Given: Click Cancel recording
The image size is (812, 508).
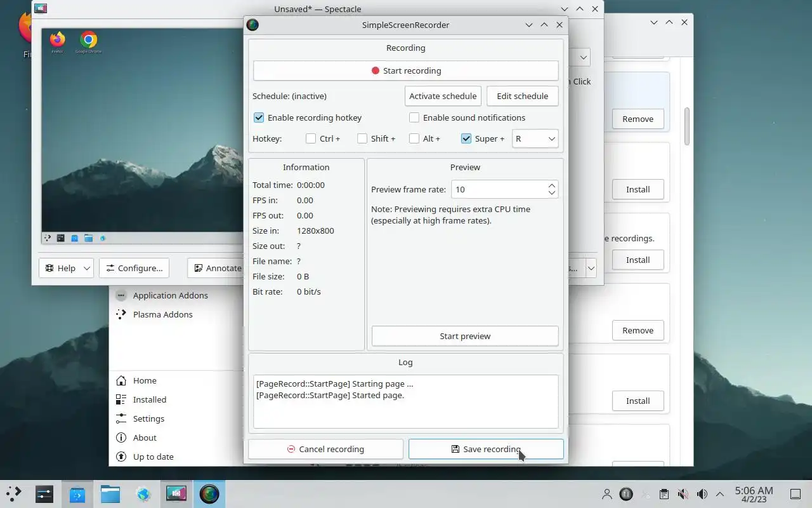Looking at the screenshot, I should pos(325,449).
